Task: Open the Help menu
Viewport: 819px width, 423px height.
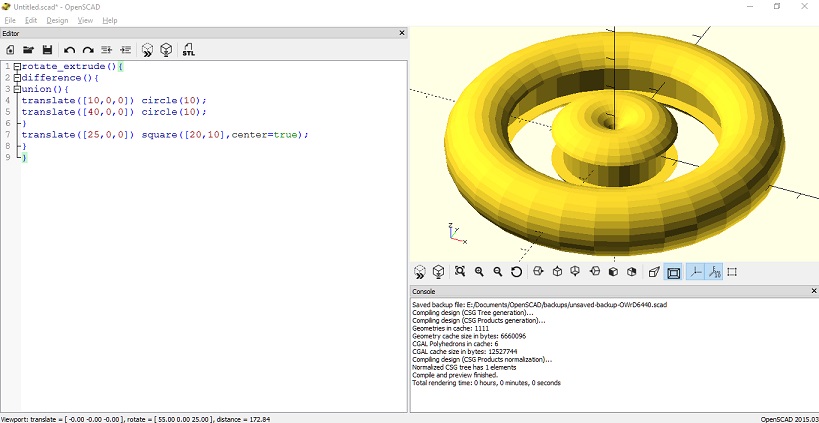Action: click(x=110, y=20)
